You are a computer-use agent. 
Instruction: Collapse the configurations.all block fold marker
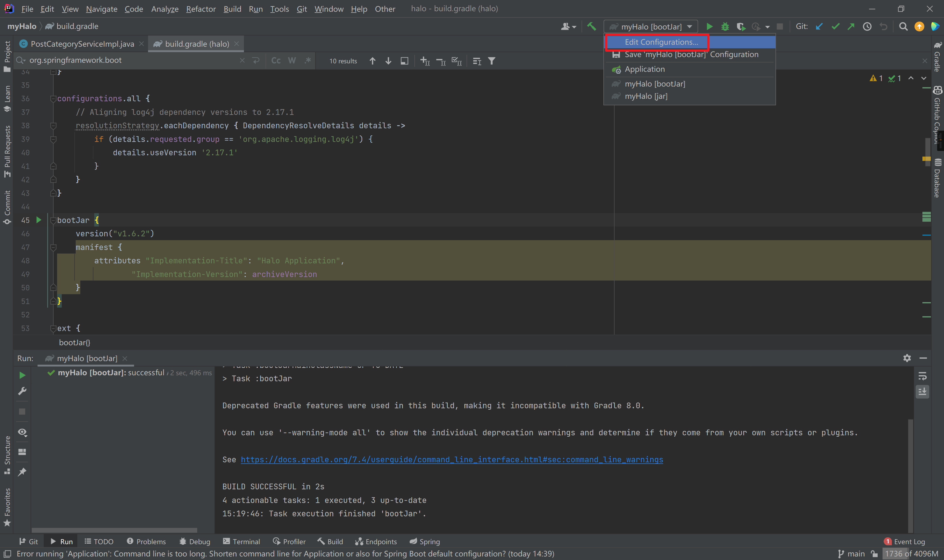coord(53,99)
